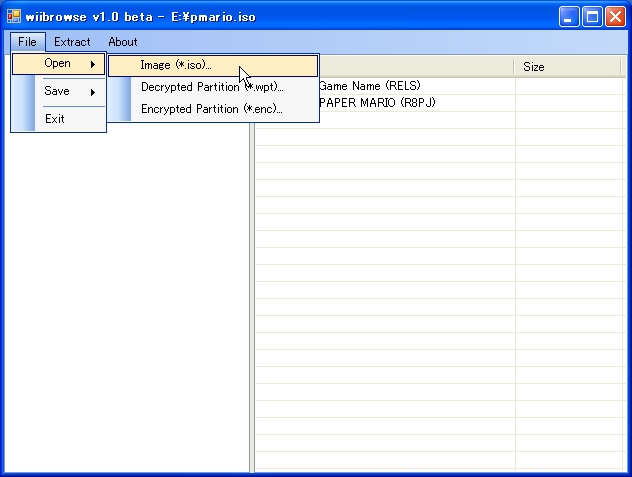Screen dimensions: 632x477
Task: Minimize the wiibrowse window
Action: pos(569,17)
